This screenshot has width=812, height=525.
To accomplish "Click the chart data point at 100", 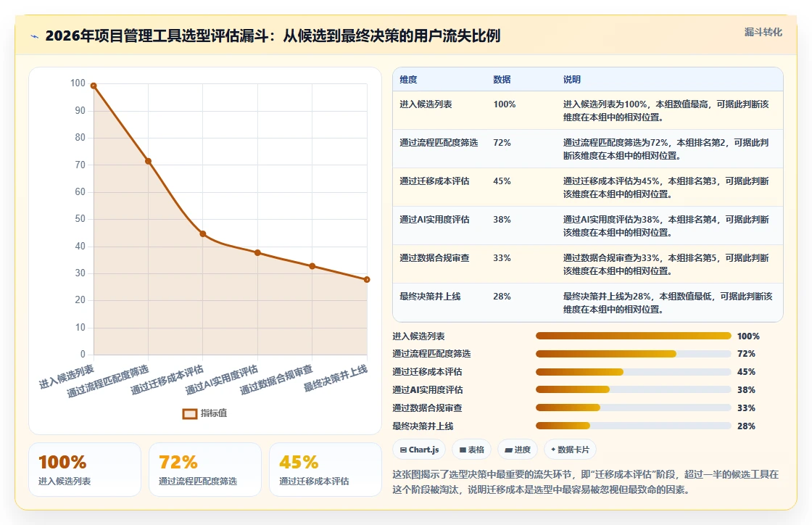I will click(94, 86).
